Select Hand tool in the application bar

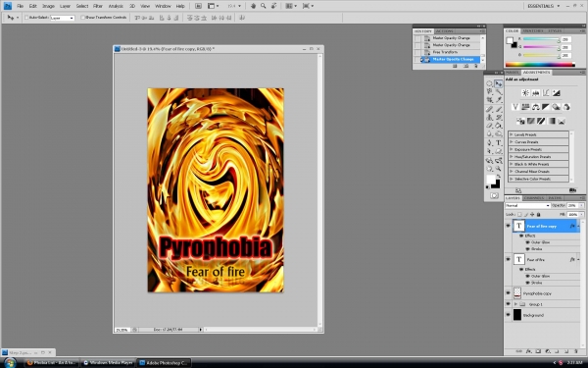pos(253,6)
